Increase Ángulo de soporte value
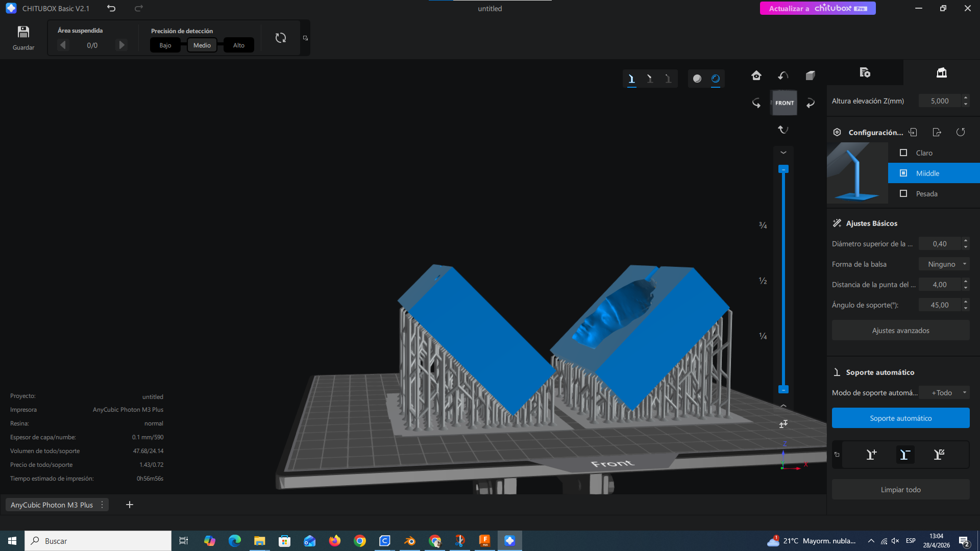980x551 pixels. click(966, 302)
